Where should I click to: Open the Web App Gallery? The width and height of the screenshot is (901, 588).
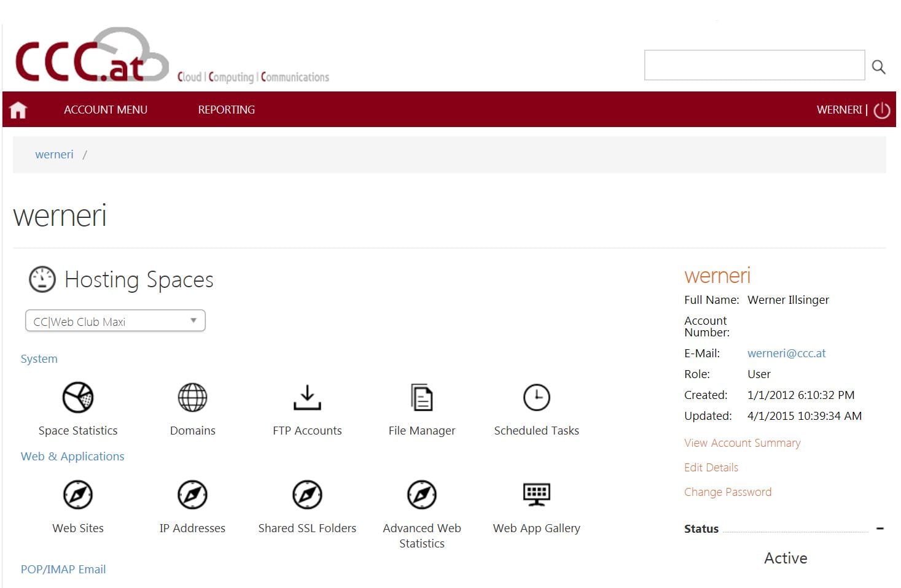(536, 505)
